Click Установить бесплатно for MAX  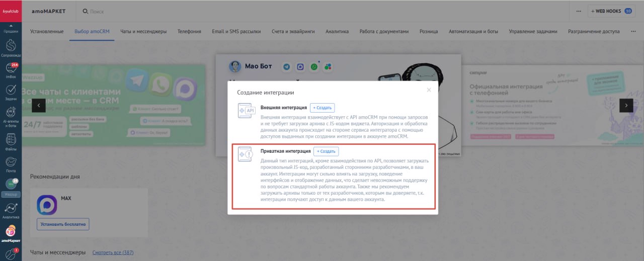[63, 224]
